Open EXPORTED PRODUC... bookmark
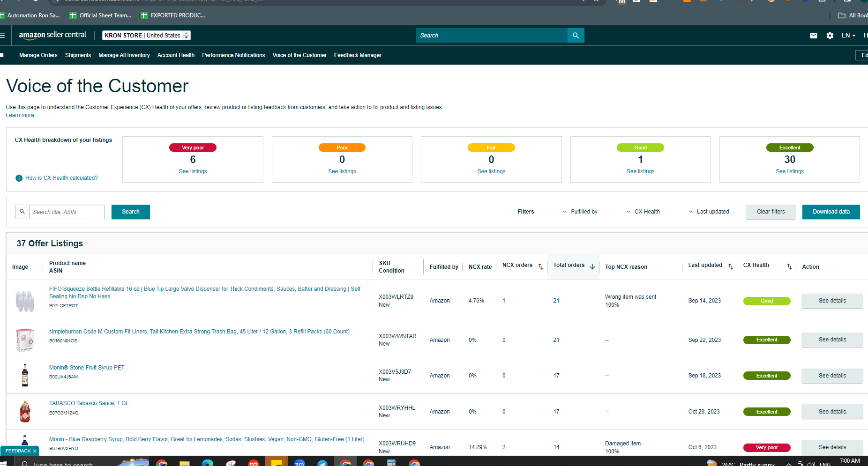This screenshot has width=868, height=466. [x=173, y=15]
